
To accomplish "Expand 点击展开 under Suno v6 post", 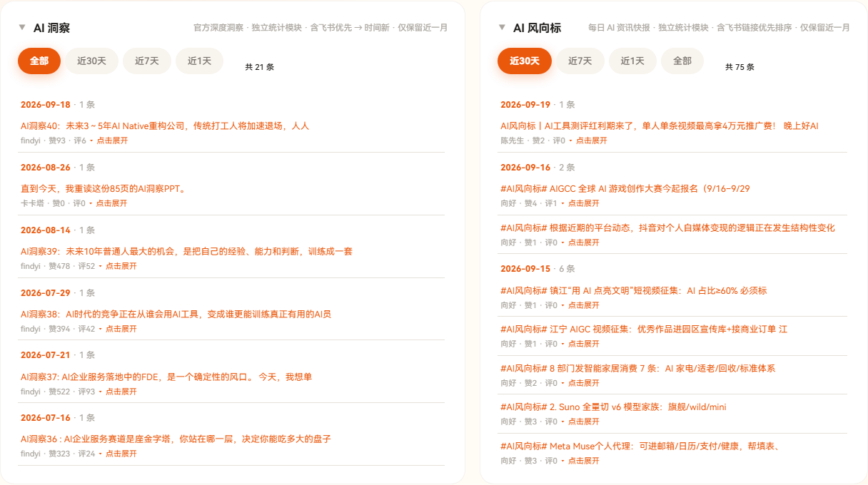I will (x=584, y=422).
